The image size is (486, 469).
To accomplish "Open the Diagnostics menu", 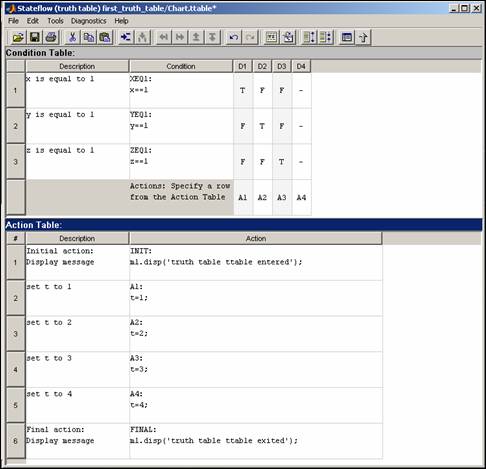I will tap(89, 21).
